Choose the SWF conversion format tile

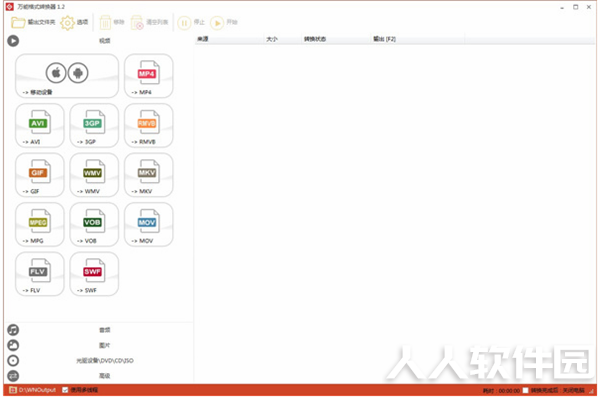94,274
